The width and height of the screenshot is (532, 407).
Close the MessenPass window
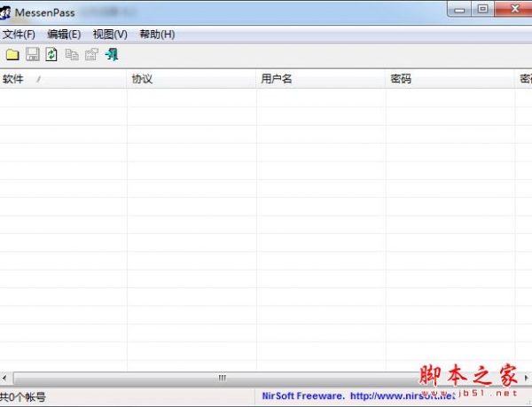pyautogui.click(x=514, y=9)
